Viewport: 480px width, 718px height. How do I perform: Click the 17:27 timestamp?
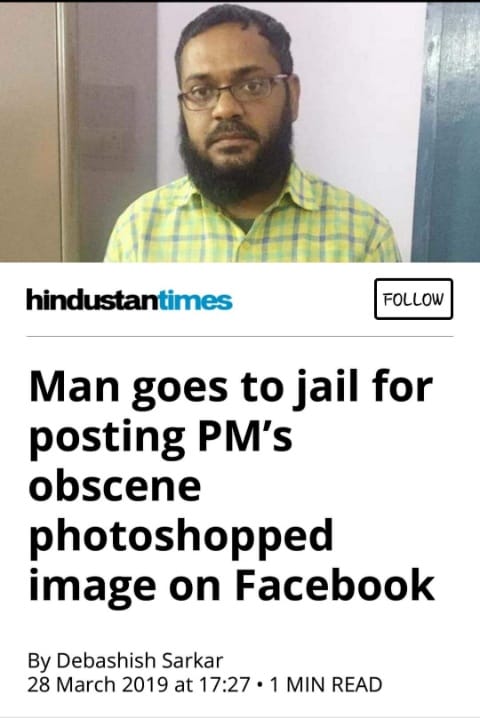224,685
